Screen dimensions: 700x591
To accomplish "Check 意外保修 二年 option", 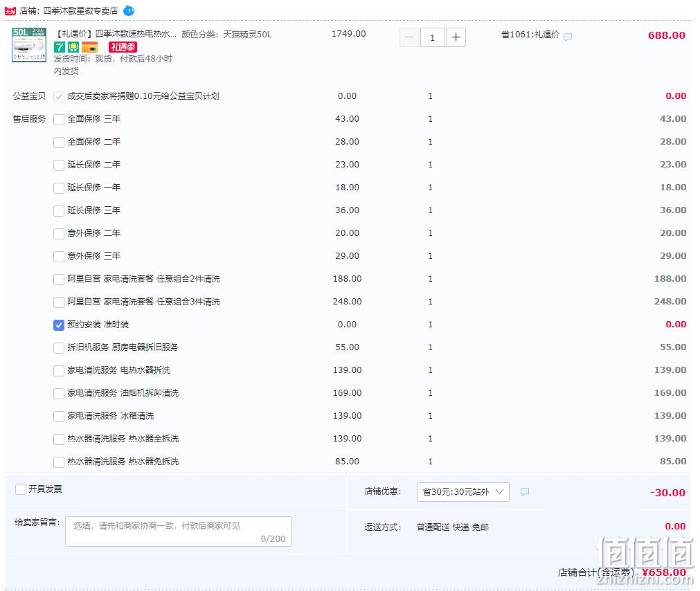I will [58, 234].
